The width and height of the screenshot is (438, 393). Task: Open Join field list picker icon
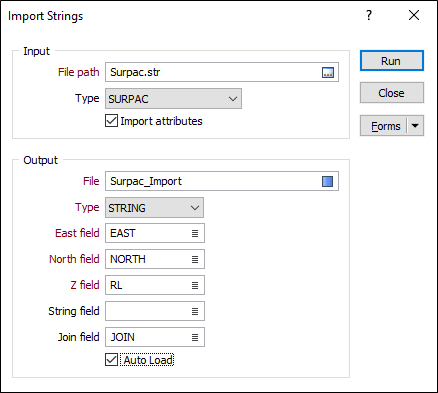[x=195, y=337]
